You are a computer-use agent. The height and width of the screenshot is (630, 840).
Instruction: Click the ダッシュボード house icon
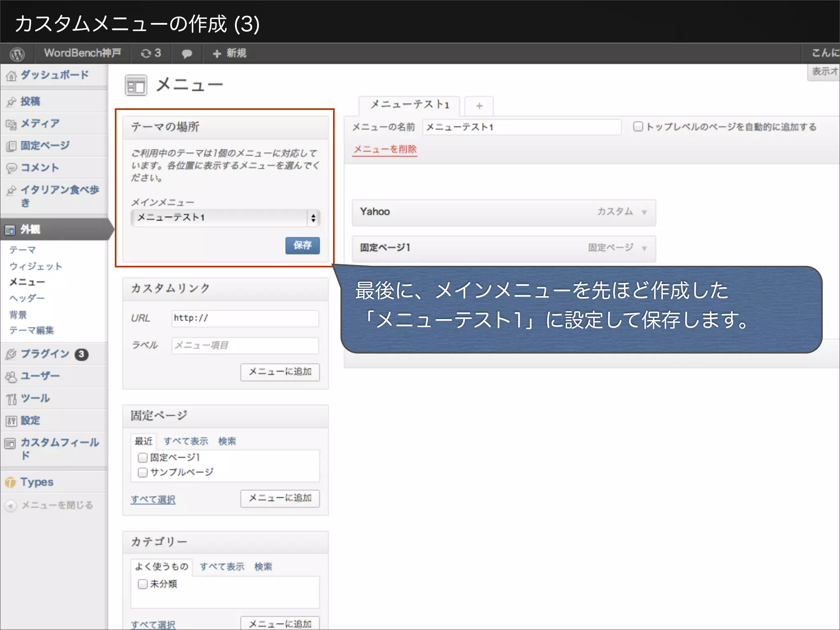(11, 75)
